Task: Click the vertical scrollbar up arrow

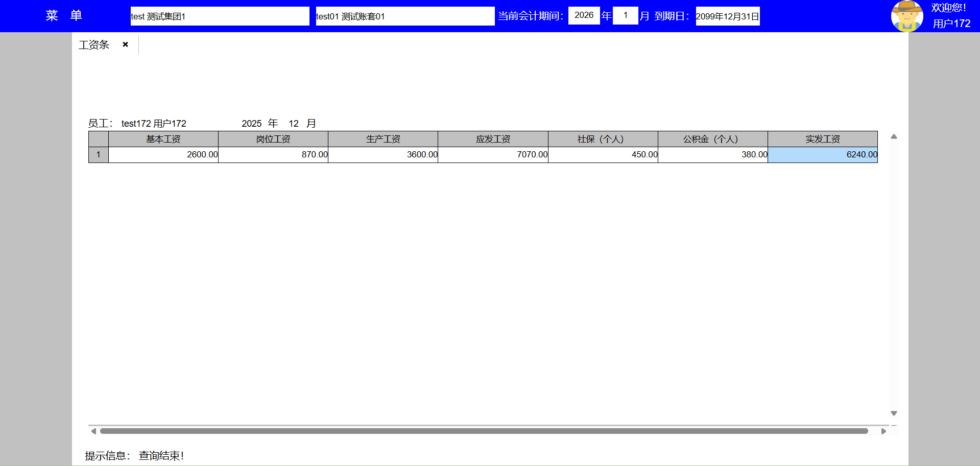Action: coord(894,136)
